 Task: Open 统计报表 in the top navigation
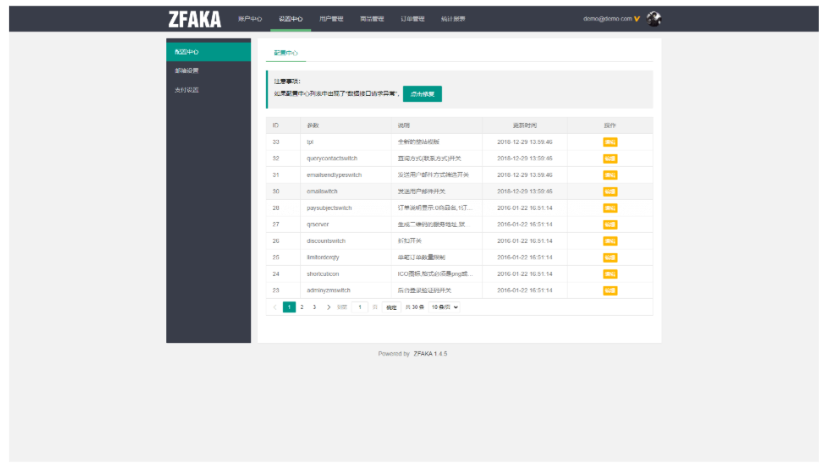453,18
